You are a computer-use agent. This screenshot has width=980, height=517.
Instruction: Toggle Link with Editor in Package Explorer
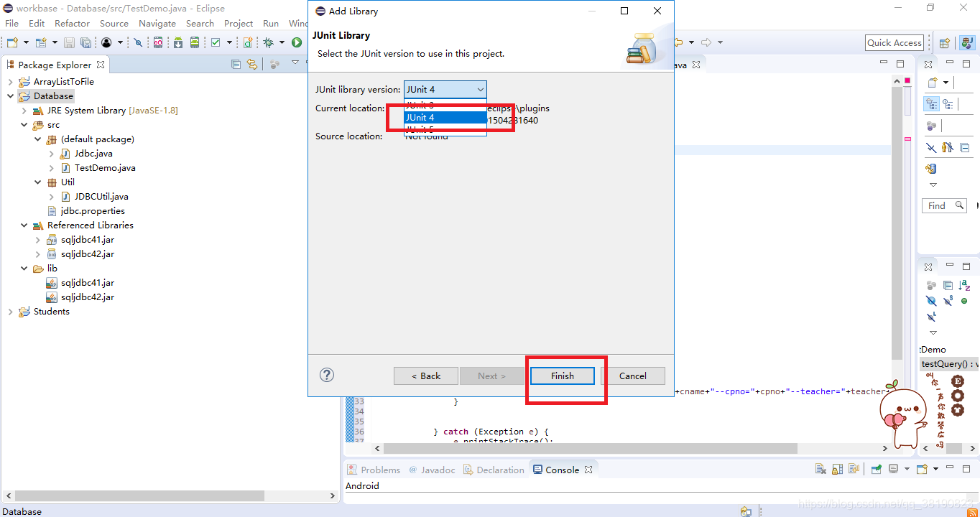[251, 65]
